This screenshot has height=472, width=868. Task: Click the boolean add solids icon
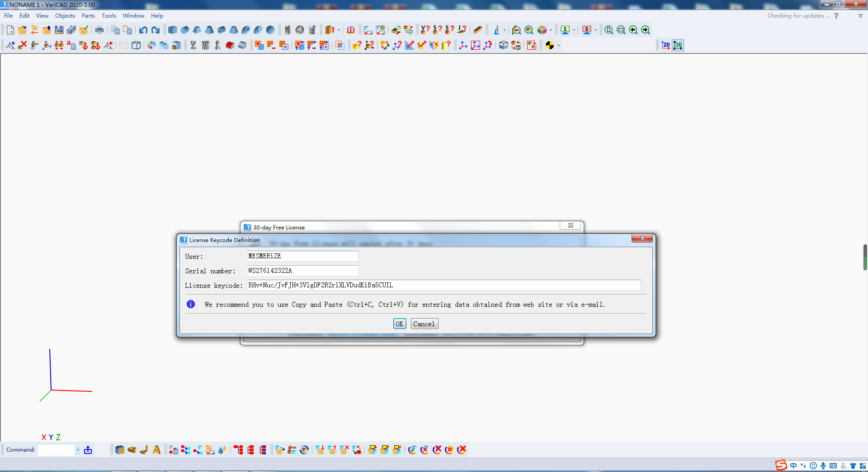coord(259,45)
